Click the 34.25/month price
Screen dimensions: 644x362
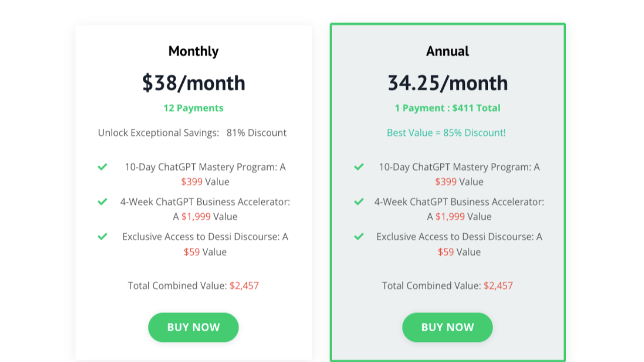447,83
